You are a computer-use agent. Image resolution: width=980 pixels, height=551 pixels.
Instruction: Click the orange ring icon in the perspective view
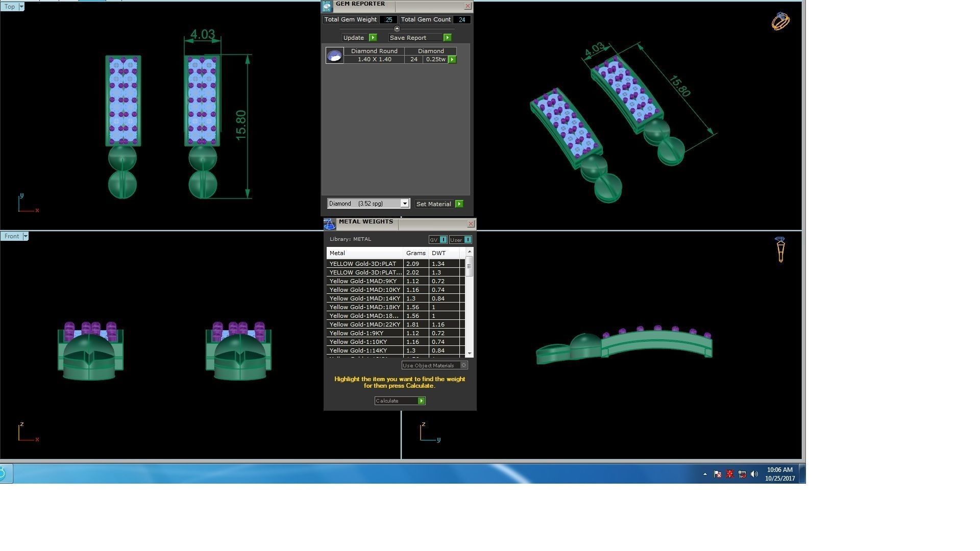(x=780, y=21)
